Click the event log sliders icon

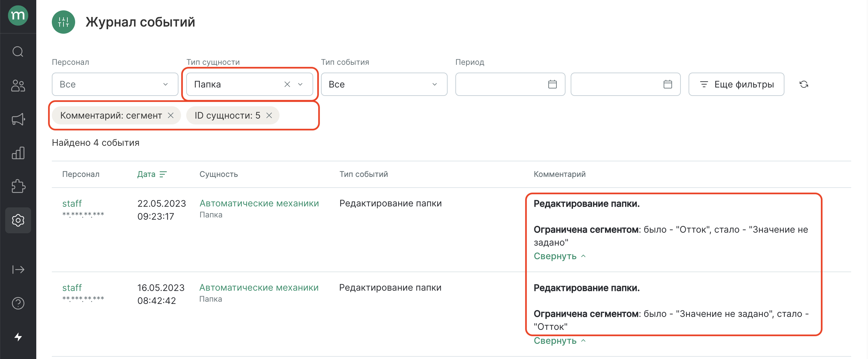63,22
